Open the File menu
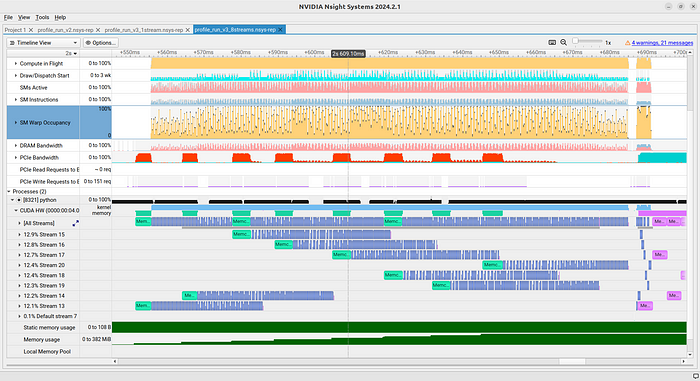 pos(8,17)
